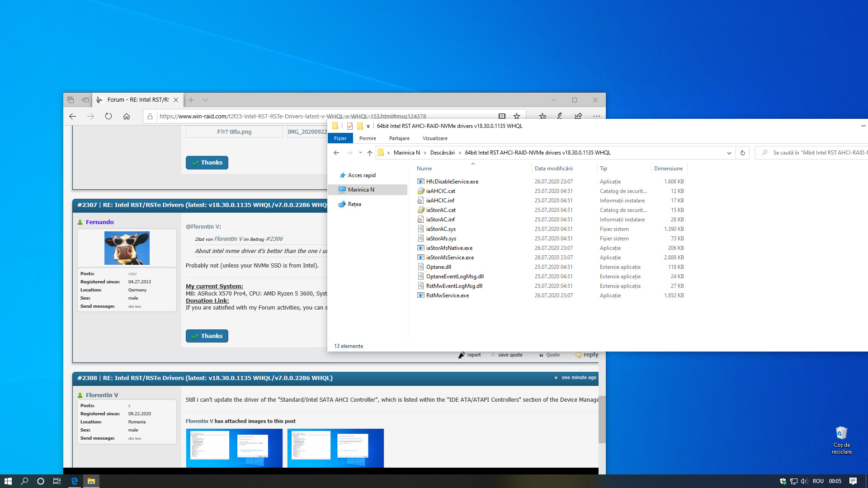Open iaAHCIC.inf installer information file
Screen dimensions: 868x488
(x=441, y=200)
